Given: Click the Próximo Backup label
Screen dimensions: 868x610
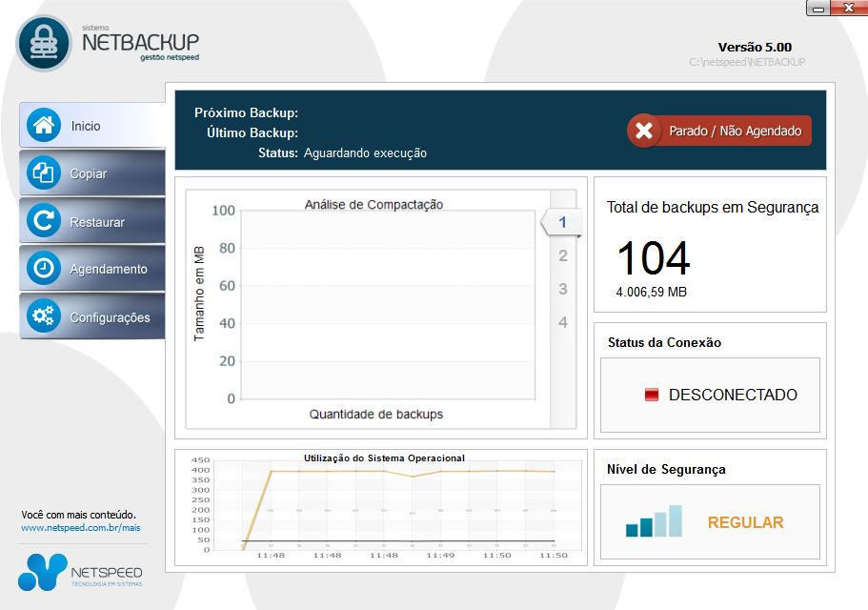Looking at the screenshot, I should [x=247, y=112].
